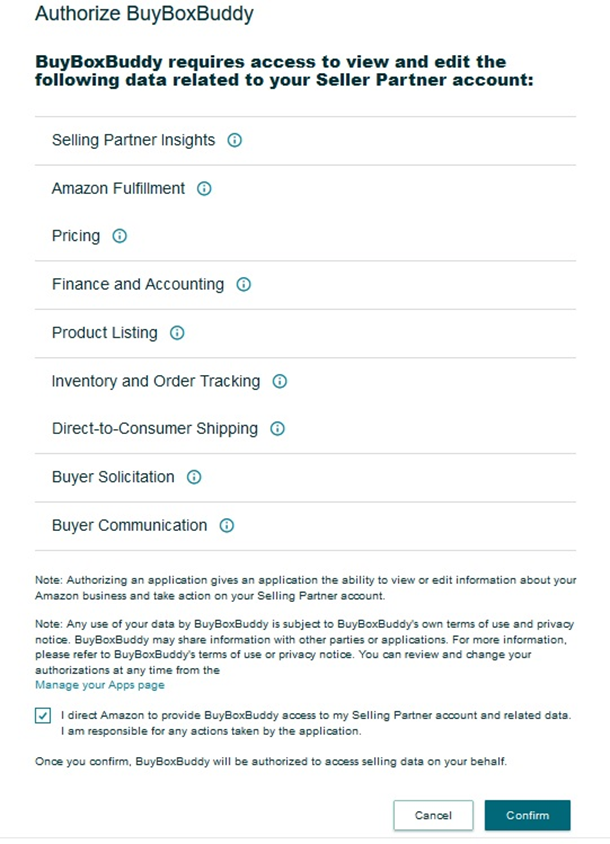This screenshot has width=610, height=844.
Task: Click the Product Listing permission label
Action: [x=105, y=333]
